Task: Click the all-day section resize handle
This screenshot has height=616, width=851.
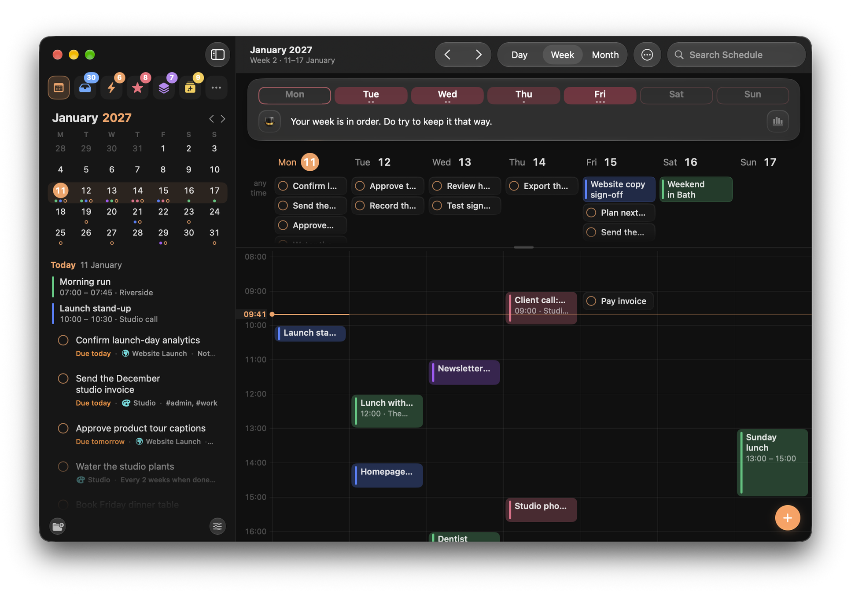Action: (x=523, y=247)
